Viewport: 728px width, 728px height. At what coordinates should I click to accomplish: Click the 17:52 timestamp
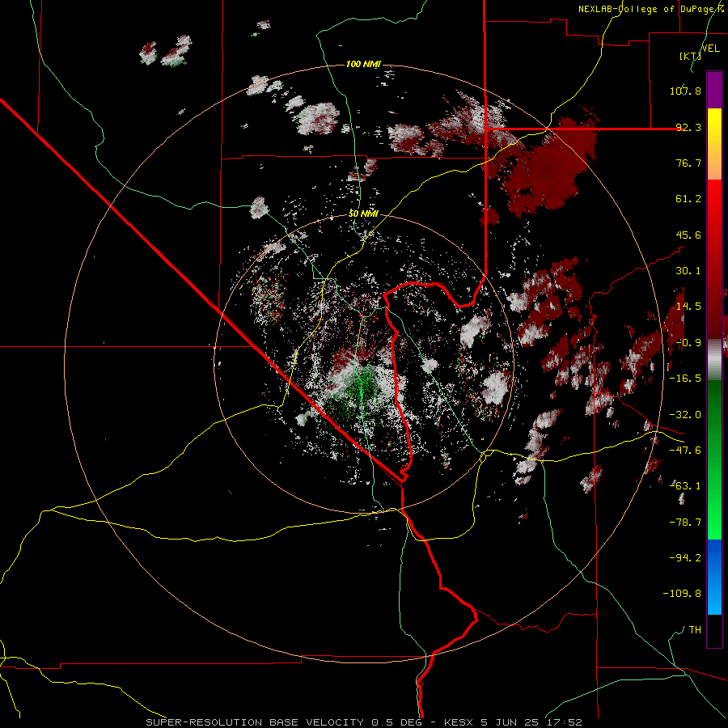click(x=564, y=722)
